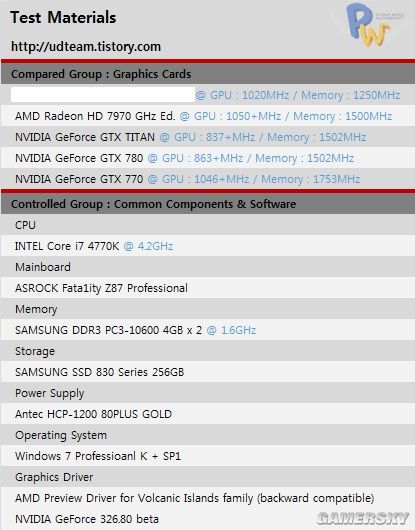
Task: Click the GAMERSKY watermark logo
Action: point(363,518)
